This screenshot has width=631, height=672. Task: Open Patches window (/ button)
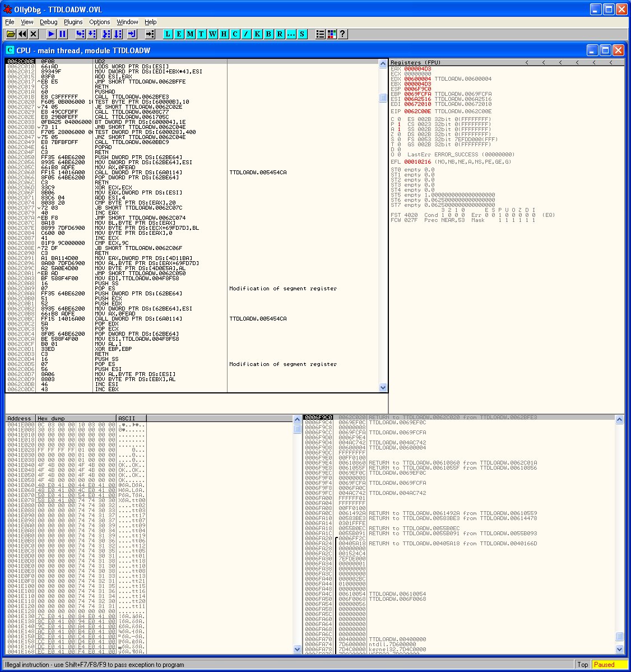tap(246, 34)
